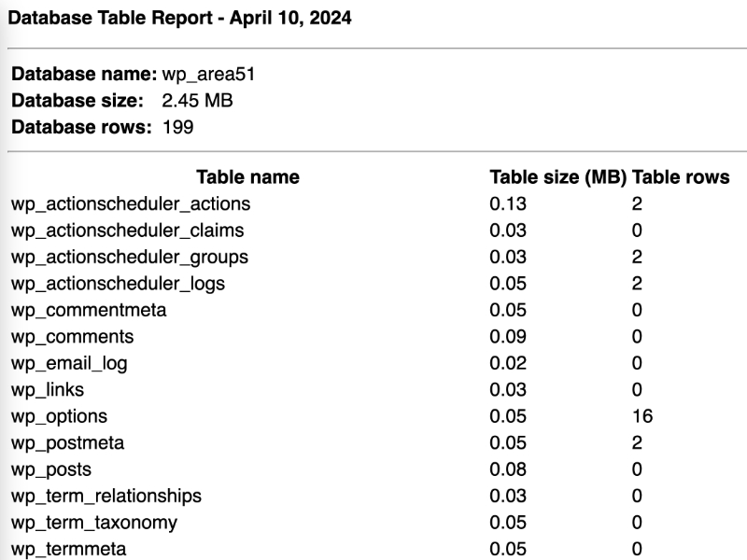
Task: Select the wp_email_log table name
Action: tap(69, 363)
